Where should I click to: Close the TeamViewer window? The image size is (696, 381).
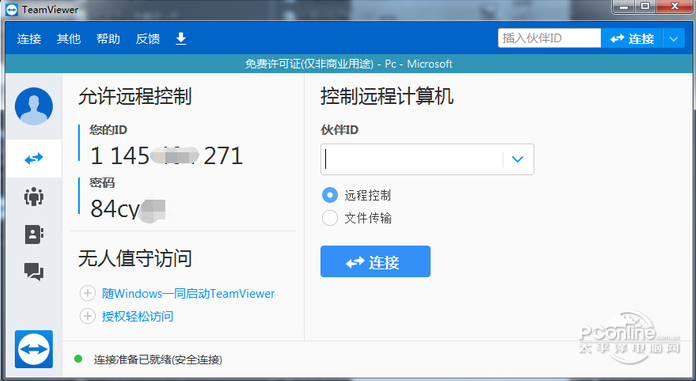675,7
